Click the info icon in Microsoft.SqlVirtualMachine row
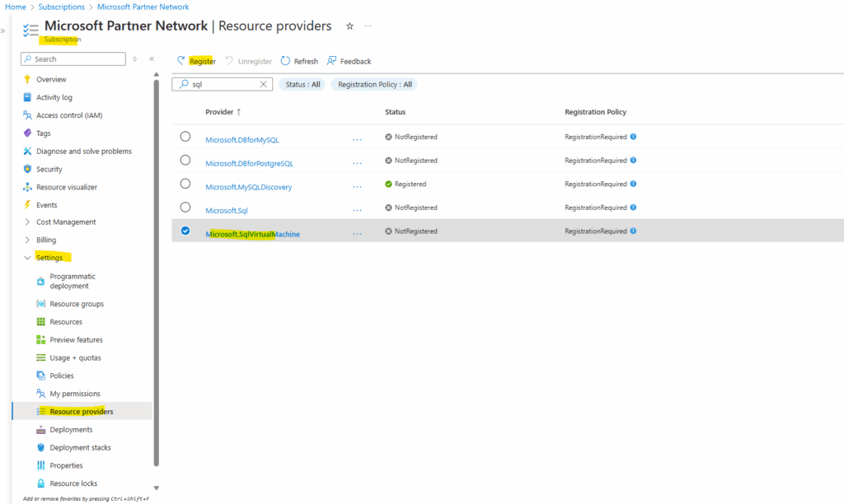 (x=634, y=231)
